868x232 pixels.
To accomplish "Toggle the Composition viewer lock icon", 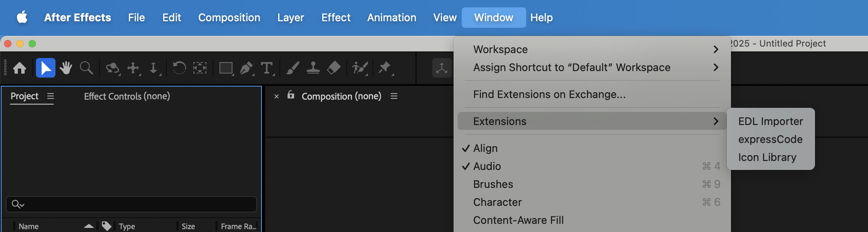I will pos(291,95).
